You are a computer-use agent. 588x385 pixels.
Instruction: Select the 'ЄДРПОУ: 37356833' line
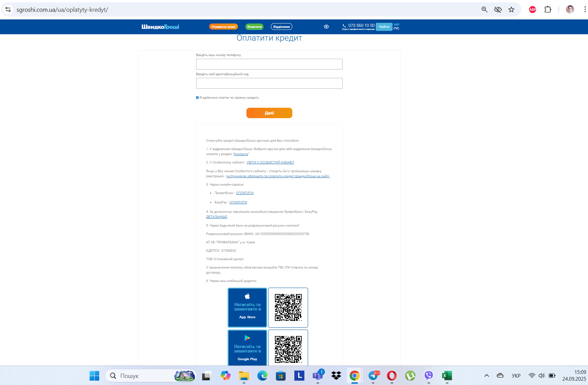pos(221,251)
